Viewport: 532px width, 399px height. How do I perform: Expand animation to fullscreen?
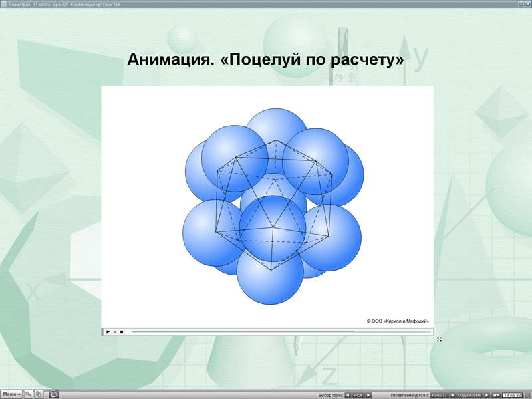click(439, 339)
